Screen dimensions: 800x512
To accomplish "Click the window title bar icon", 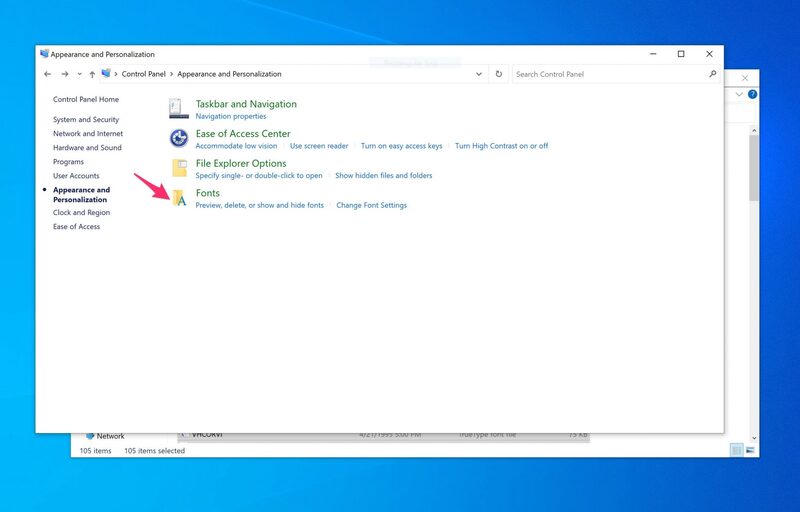I will coord(44,54).
